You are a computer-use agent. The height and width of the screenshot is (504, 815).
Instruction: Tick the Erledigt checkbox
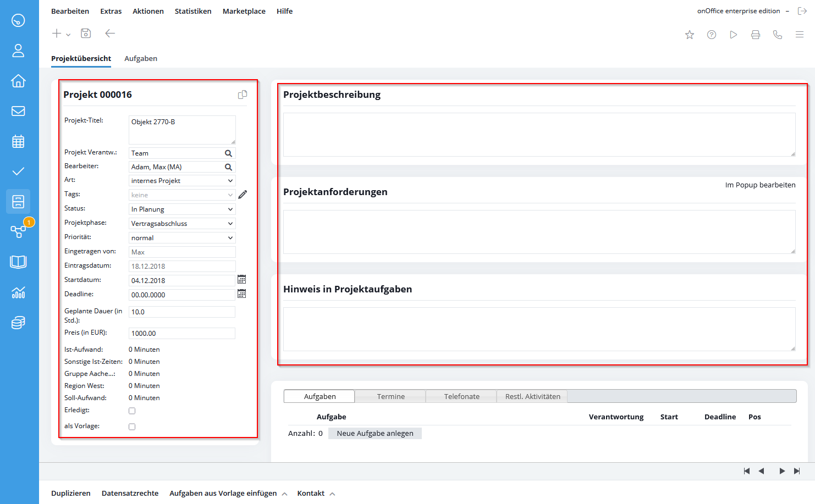click(132, 411)
